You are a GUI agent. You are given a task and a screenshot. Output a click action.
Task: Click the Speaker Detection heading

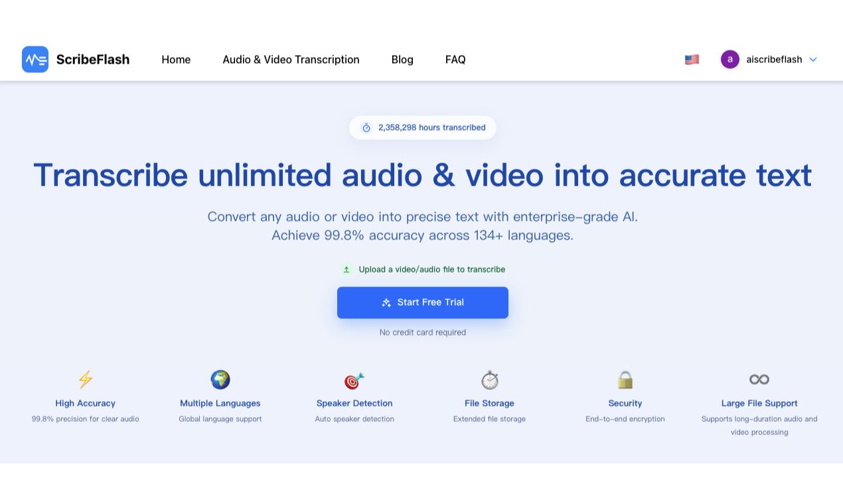tap(354, 403)
